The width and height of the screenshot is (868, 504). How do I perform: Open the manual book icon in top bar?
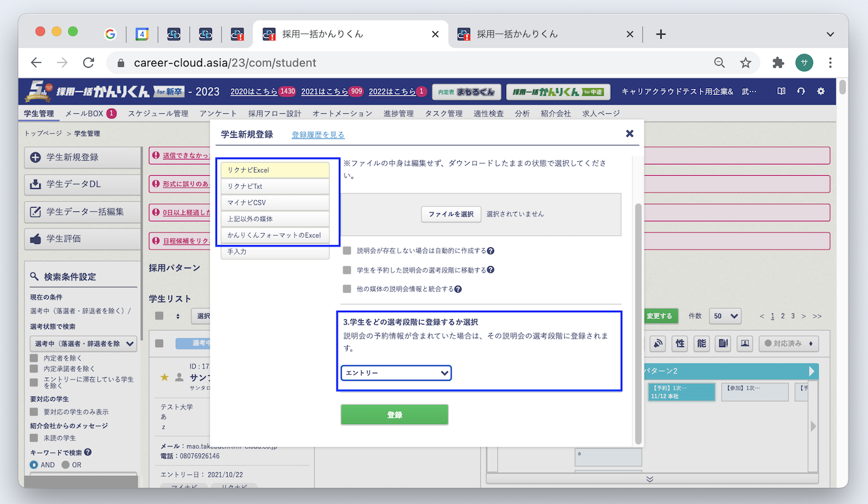(x=780, y=91)
